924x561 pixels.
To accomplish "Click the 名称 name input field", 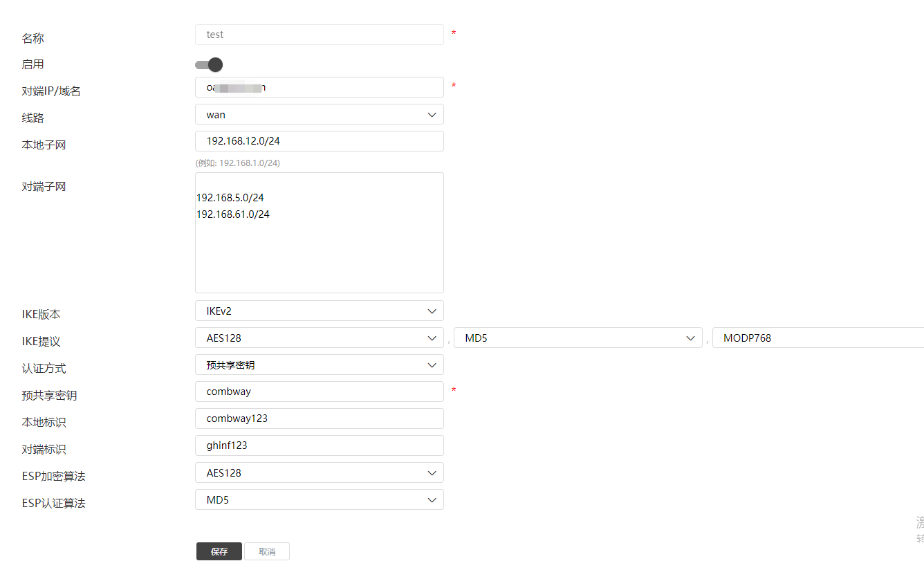I will point(319,35).
